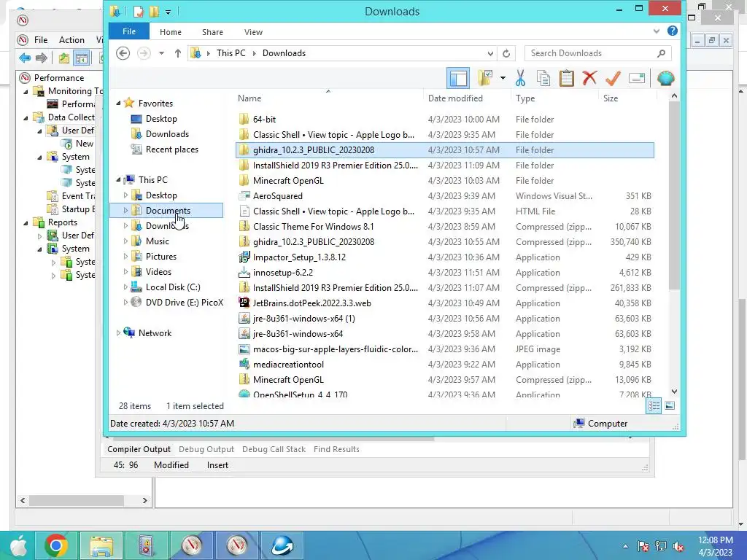This screenshot has width=747, height=560.
Task: Open the View ribbon tab
Action: coord(253,32)
